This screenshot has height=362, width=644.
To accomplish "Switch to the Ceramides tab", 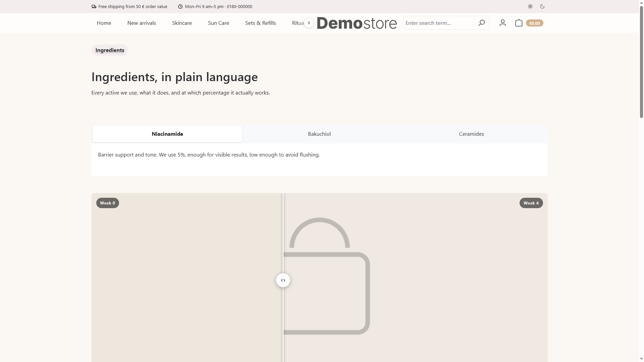I will click(x=471, y=134).
